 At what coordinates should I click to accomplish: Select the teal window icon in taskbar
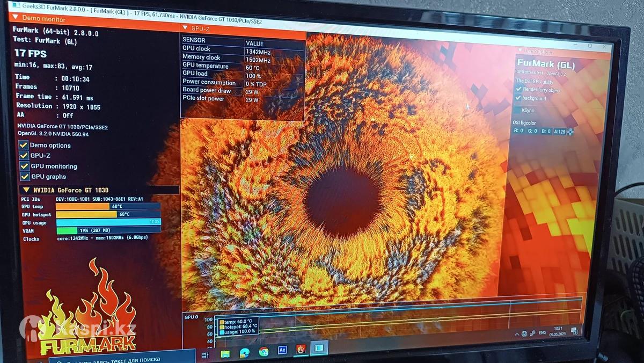(x=319, y=348)
